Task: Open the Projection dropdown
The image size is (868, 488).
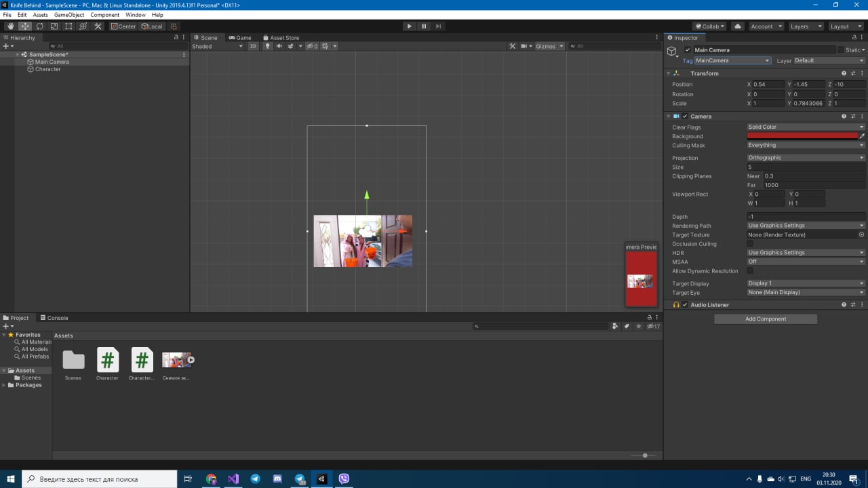Action: [806, 158]
